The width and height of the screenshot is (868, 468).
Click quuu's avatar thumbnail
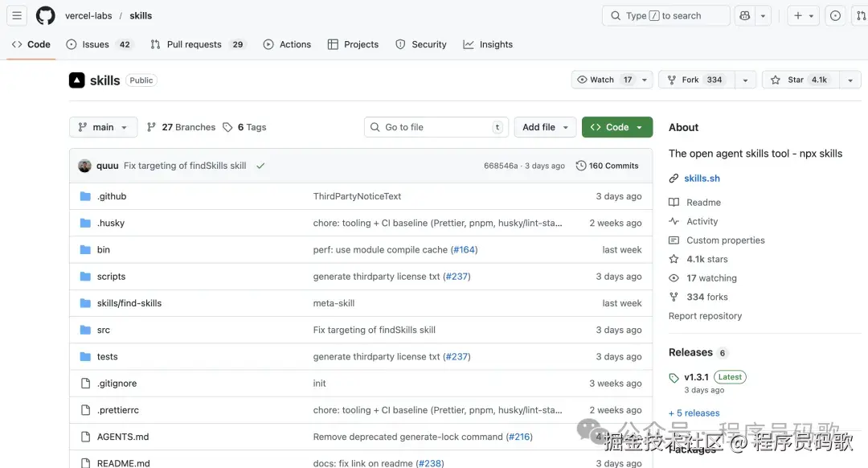pos(84,166)
